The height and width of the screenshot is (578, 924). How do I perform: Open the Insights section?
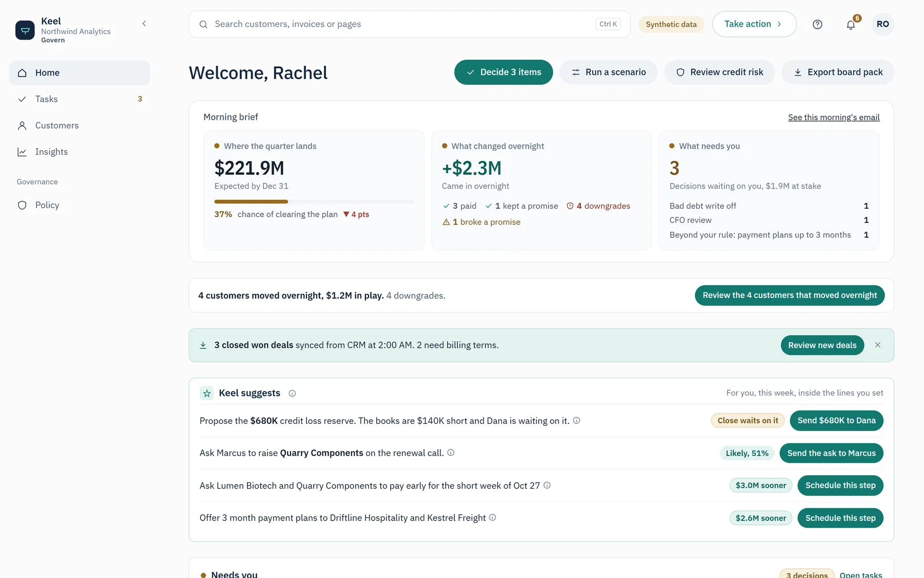point(80,152)
